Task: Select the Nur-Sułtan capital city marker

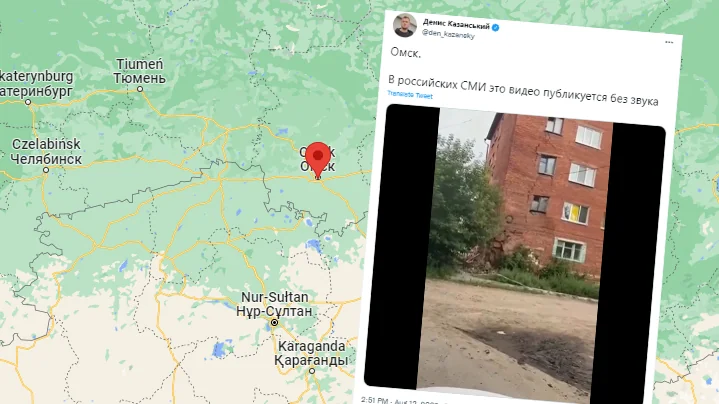Action: point(274,323)
